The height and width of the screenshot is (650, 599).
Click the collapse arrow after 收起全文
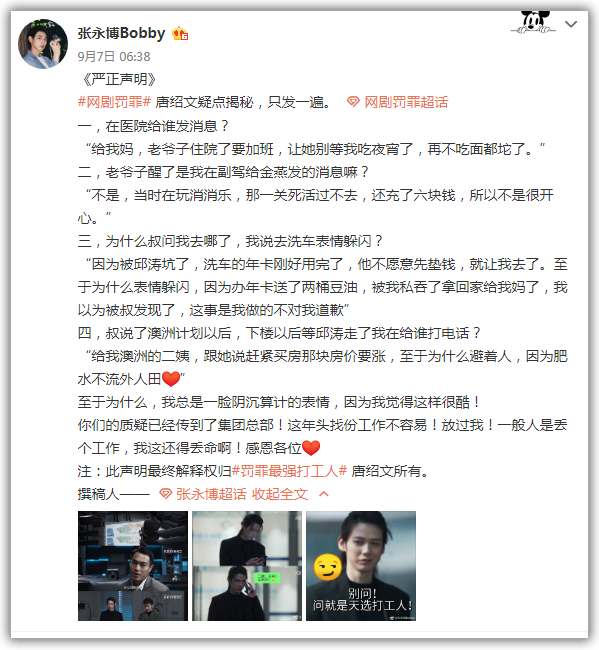tap(324, 494)
